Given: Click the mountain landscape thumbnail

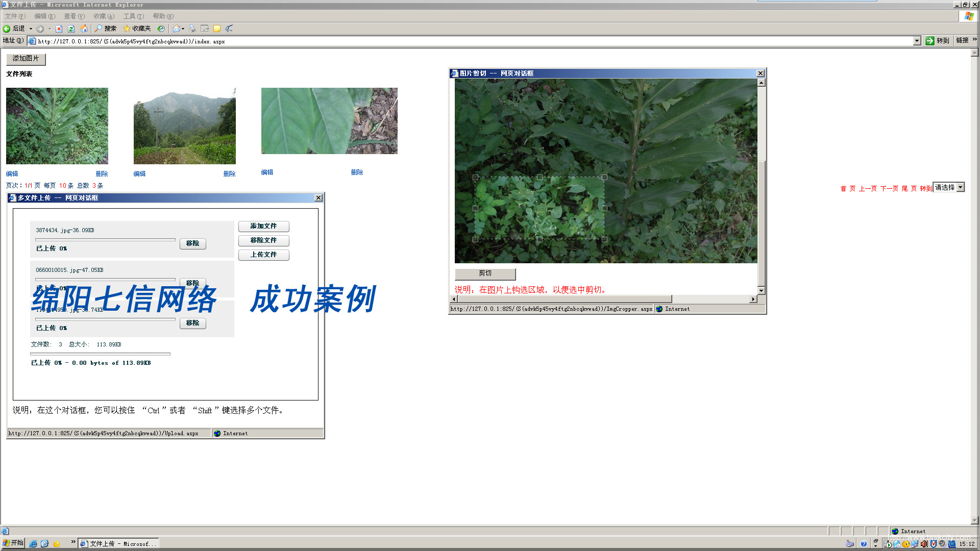Looking at the screenshot, I should [x=184, y=126].
